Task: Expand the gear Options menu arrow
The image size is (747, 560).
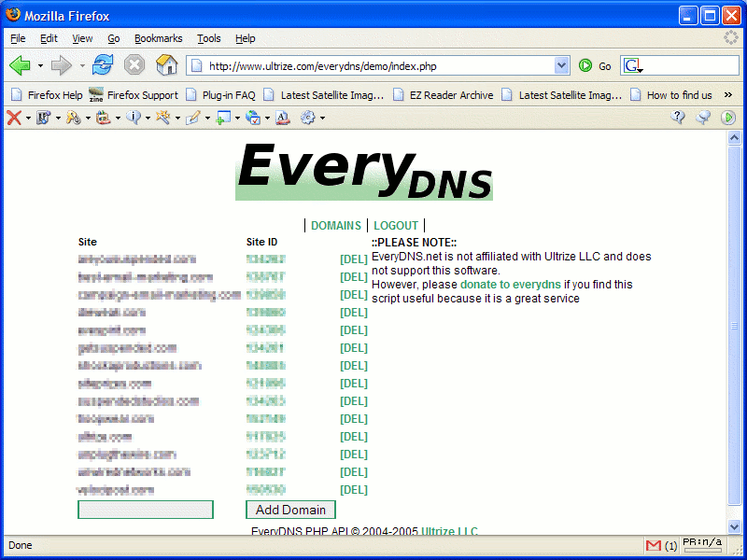Action: 322,119
